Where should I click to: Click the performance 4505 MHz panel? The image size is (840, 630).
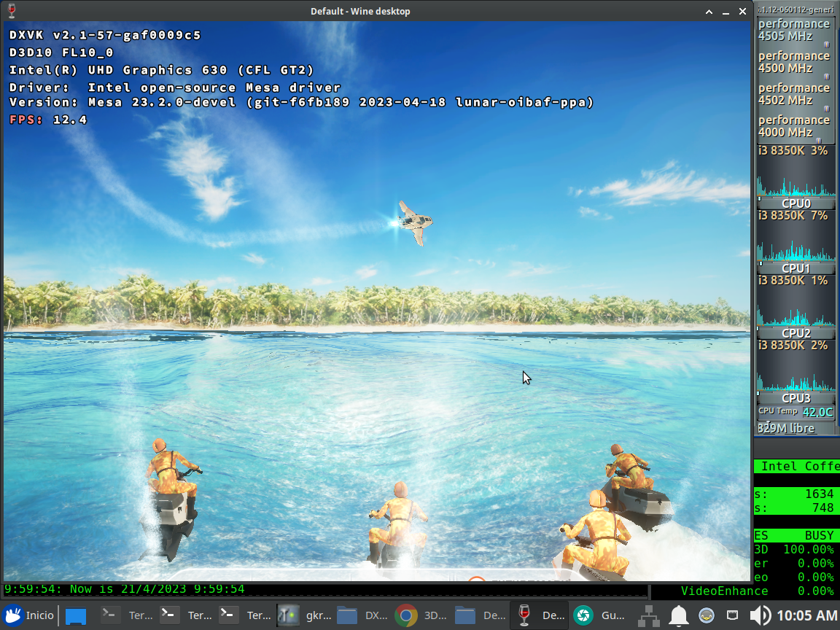[796, 30]
